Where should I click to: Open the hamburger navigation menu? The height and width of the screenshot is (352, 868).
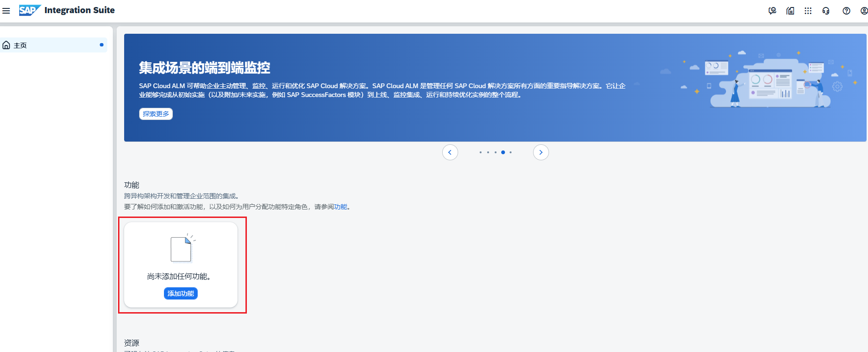6,10
